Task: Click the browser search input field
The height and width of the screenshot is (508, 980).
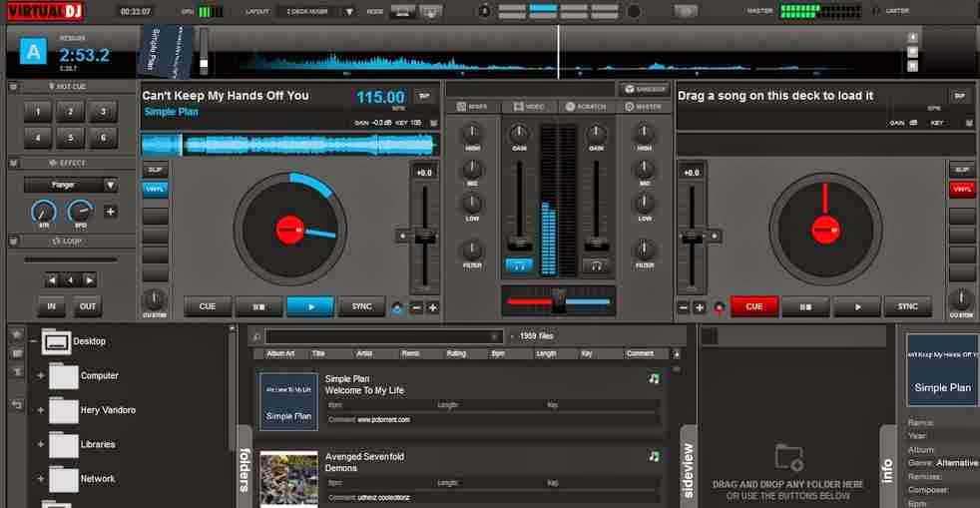Action: 384,337
